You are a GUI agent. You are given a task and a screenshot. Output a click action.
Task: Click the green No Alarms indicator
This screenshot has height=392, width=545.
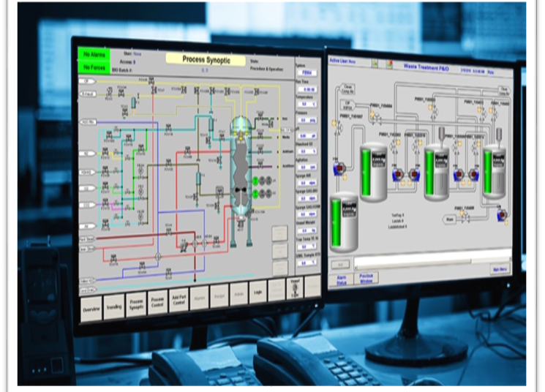pos(93,56)
